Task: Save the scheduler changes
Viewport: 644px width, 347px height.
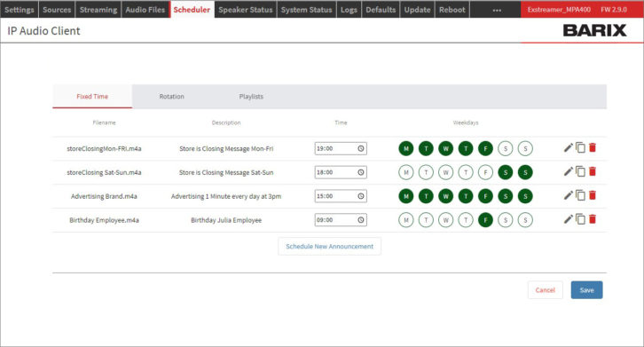Action: pyautogui.click(x=586, y=290)
